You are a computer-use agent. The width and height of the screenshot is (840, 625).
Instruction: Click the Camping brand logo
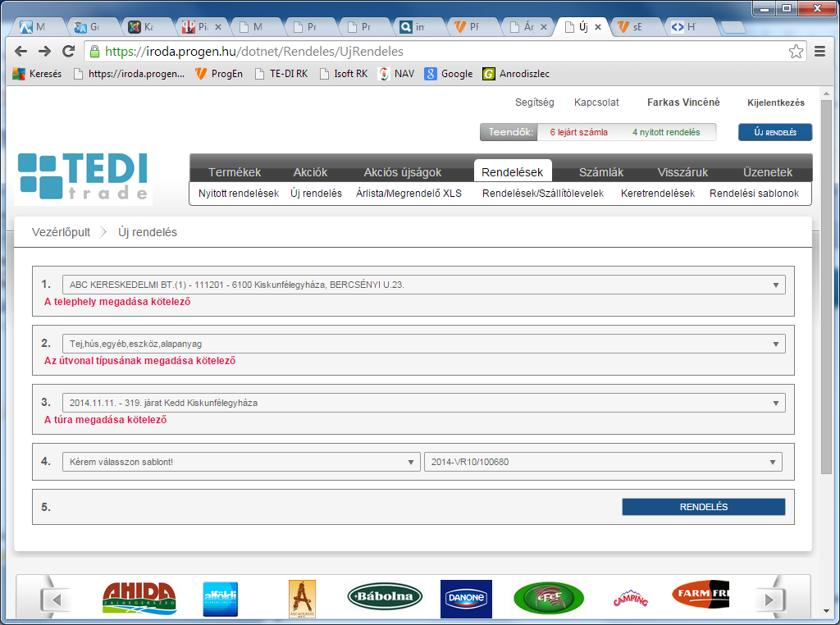[x=631, y=597]
